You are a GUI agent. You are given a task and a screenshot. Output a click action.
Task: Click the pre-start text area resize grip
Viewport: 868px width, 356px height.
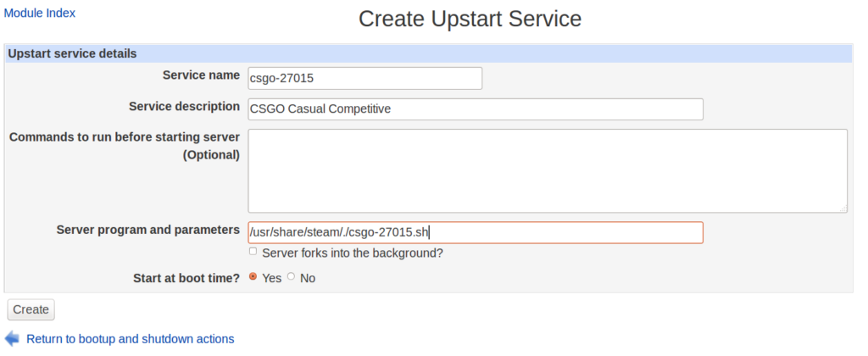click(843, 209)
